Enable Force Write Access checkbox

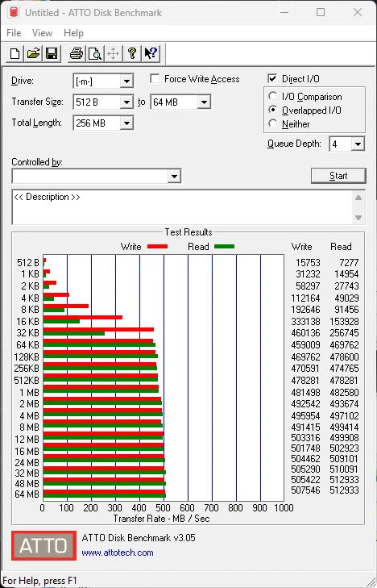point(155,79)
